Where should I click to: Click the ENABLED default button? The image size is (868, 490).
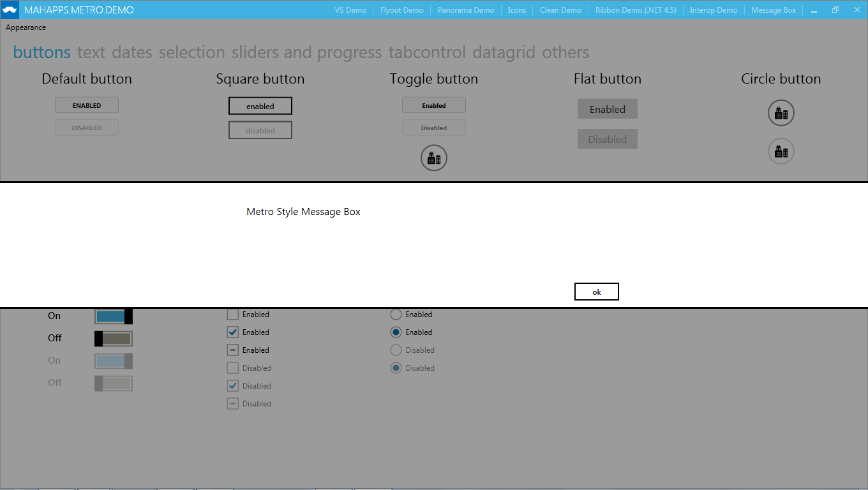(x=87, y=105)
